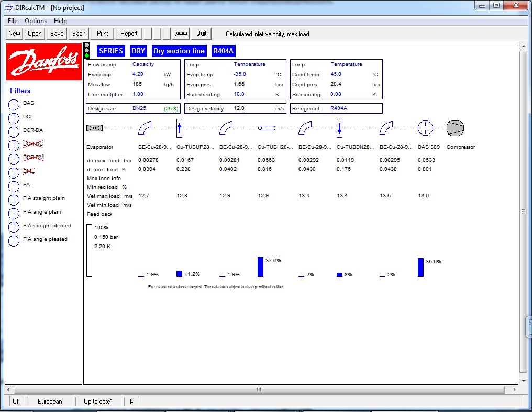Click the vertical scrollbar down arrow
Image resolution: width=532 pixels, height=412 pixels.
[524, 381]
